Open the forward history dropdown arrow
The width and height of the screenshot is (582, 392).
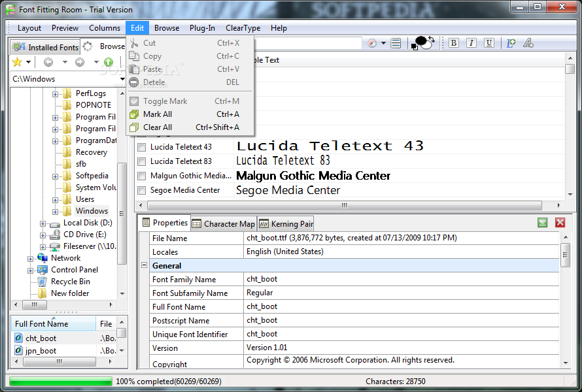pyautogui.click(x=96, y=62)
